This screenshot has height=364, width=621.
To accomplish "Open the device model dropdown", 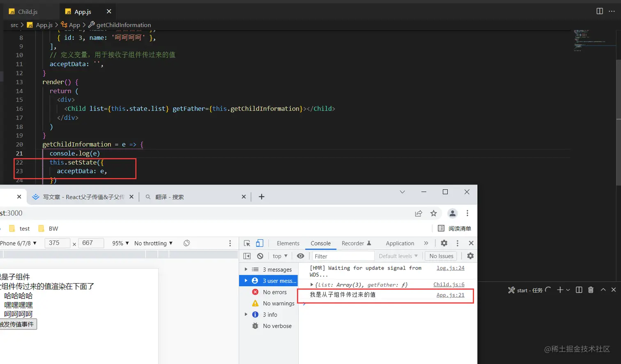I will coord(18,243).
